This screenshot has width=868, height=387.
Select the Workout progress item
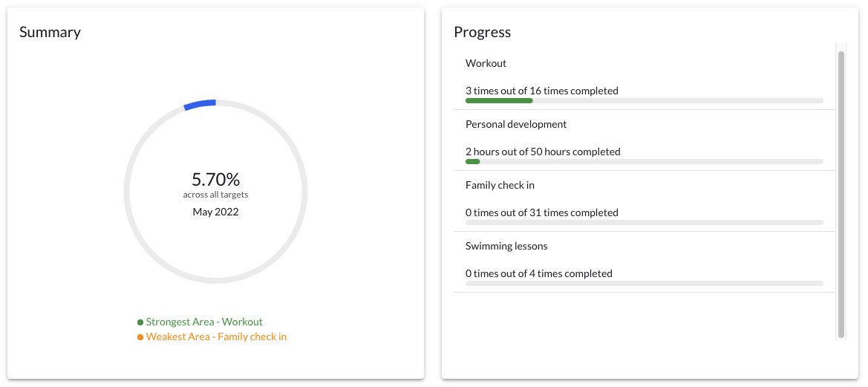click(645, 79)
